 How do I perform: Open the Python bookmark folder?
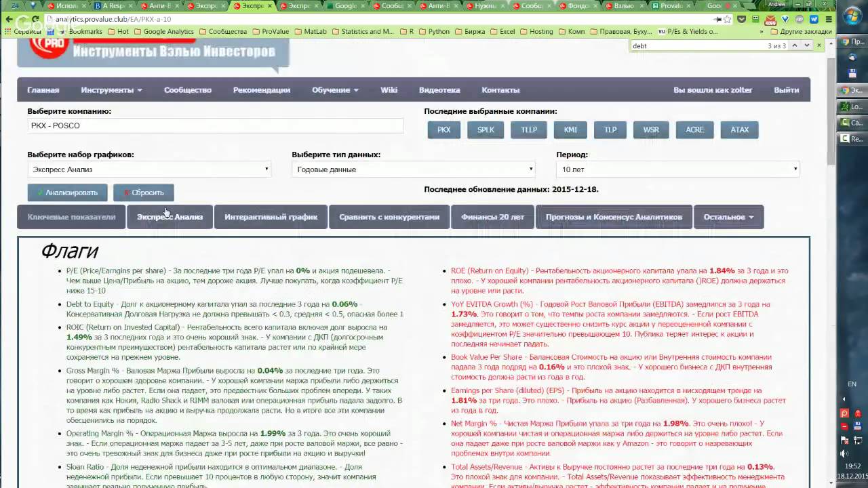pyautogui.click(x=434, y=31)
